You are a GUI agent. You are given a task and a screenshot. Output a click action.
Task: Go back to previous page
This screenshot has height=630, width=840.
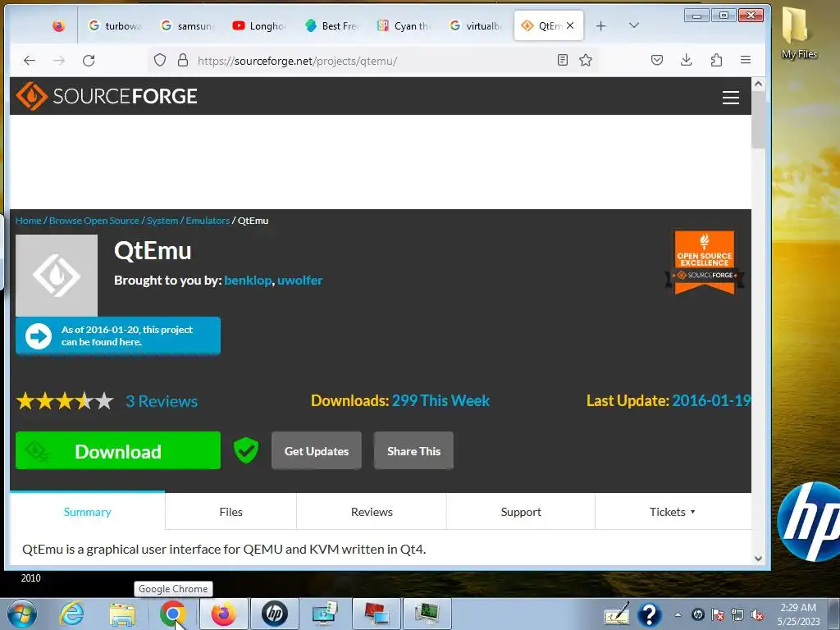click(x=30, y=61)
